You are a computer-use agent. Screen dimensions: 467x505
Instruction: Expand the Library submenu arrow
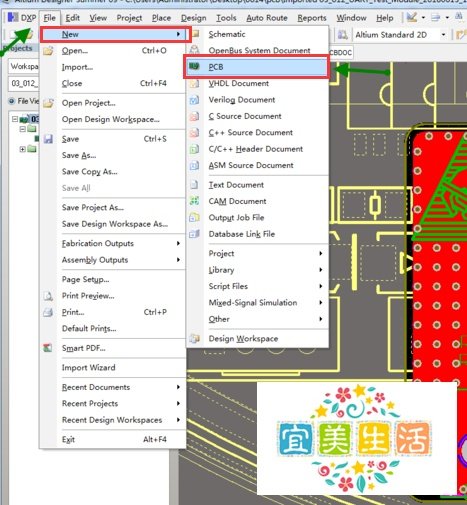coord(320,270)
